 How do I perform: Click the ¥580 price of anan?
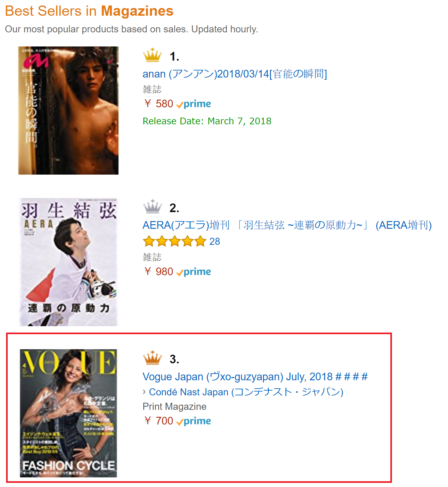(x=159, y=104)
